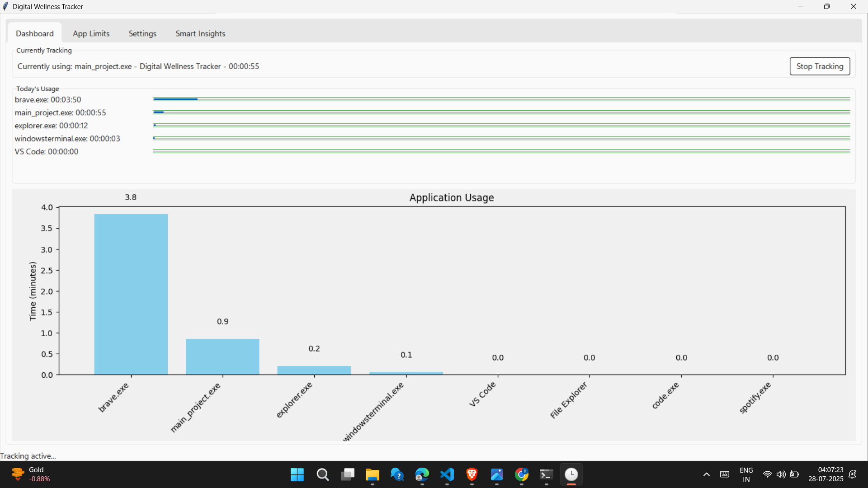Viewport: 868px width, 488px height.
Task: Click the 0.1 value label above windowsterminal.exe bar
Action: coord(406,355)
